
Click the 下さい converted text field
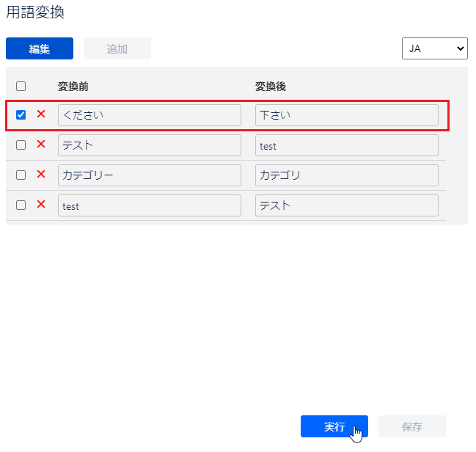tap(347, 115)
